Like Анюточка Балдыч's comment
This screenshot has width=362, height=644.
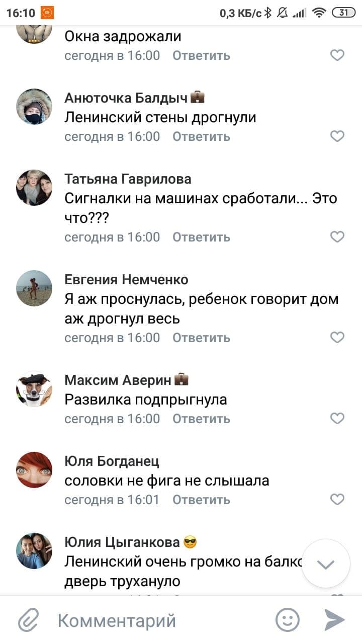coord(337,136)
